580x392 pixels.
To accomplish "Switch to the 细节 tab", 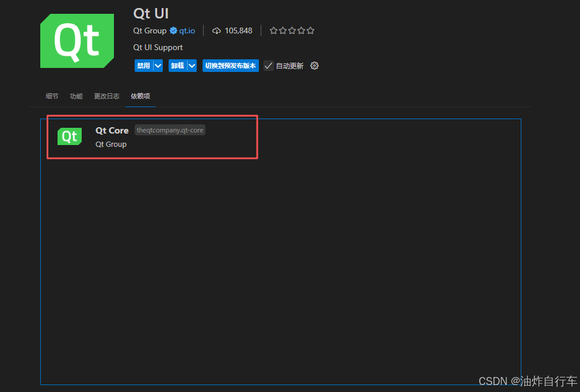I will tap(52, 96).
